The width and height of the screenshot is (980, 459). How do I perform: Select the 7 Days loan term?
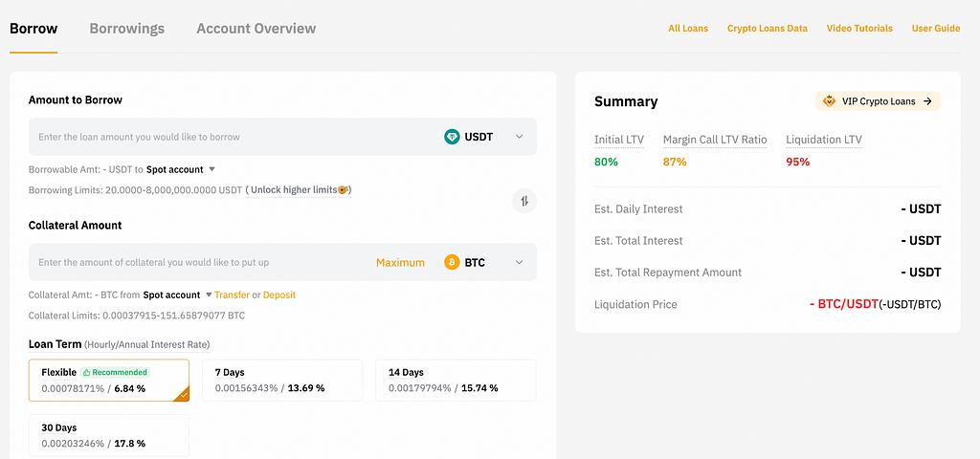point(281,380)
